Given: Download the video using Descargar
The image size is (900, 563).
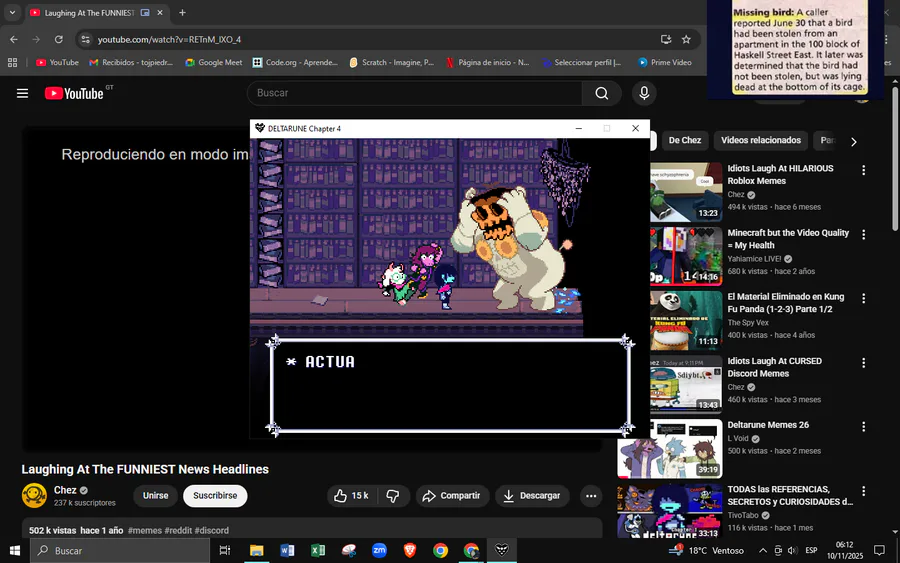Looking at the screenshot, I should 532,496.
